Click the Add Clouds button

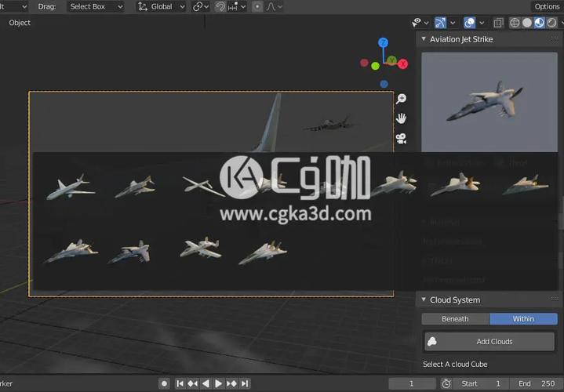(x=489, y=341)
